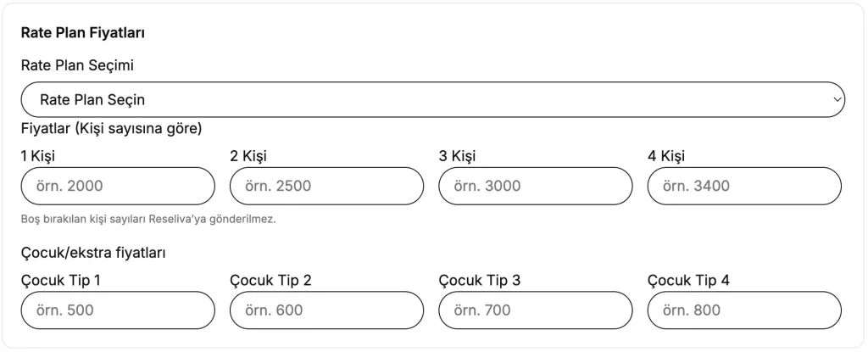Click the 'Boş bırakılan kişi sayıları' help text
The width and height of the screenshot is (868, 352).
[148, 219]
